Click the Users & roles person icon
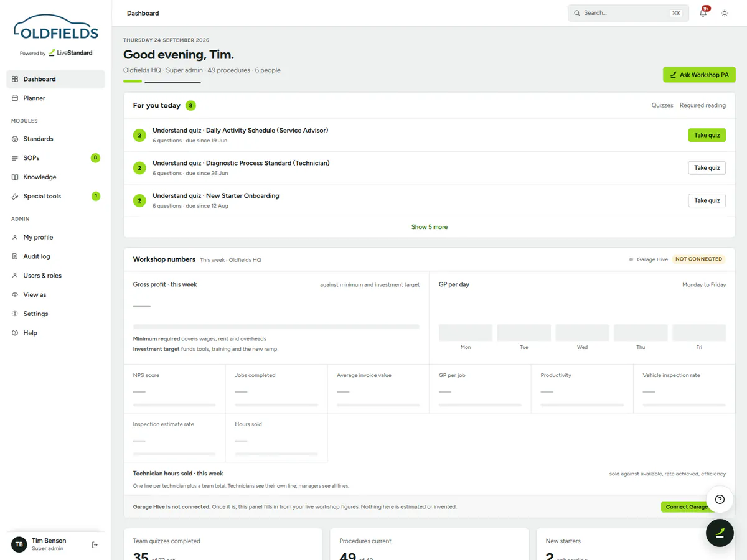 15,276
